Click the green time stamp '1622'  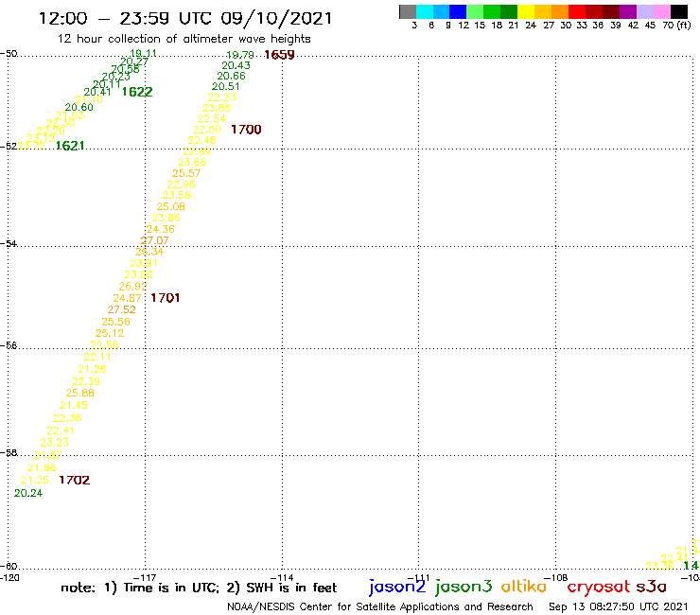pyautogui.click(x=137, y=92)
